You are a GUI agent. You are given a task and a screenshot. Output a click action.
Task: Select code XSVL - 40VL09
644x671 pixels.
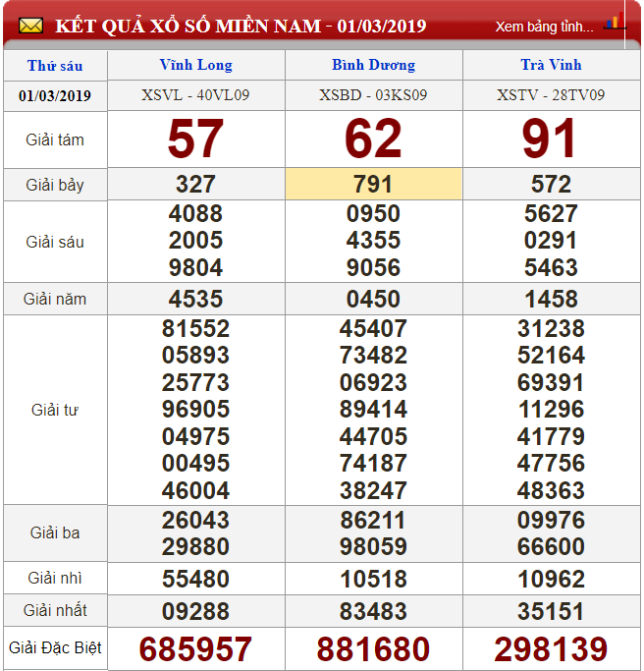click(x=195, y=95)
